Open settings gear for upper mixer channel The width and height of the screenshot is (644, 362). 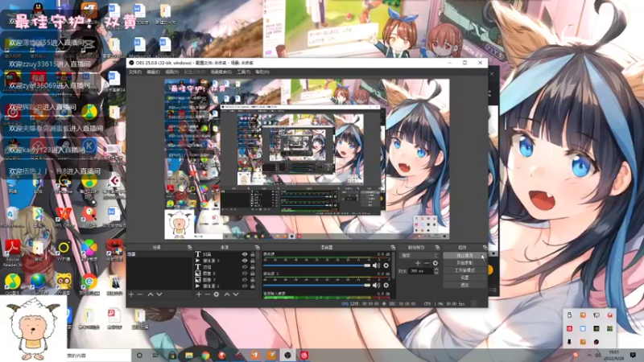click(x=386, y=265)
